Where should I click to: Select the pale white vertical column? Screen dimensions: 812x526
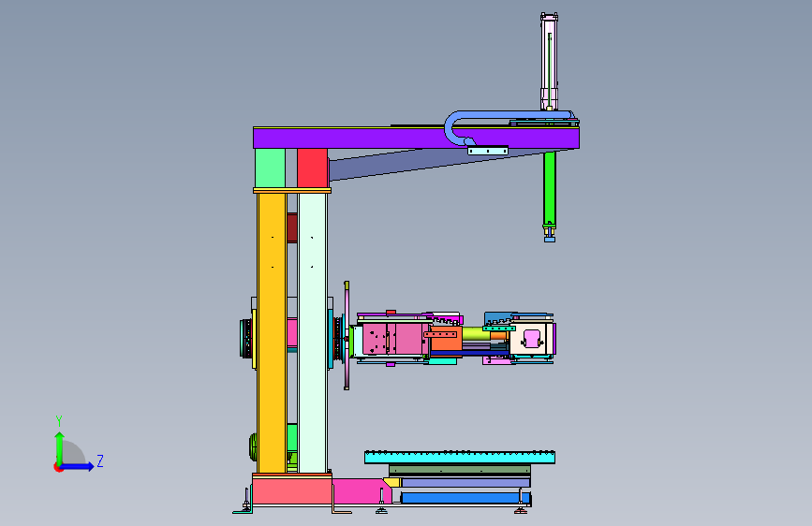(313, 332)
